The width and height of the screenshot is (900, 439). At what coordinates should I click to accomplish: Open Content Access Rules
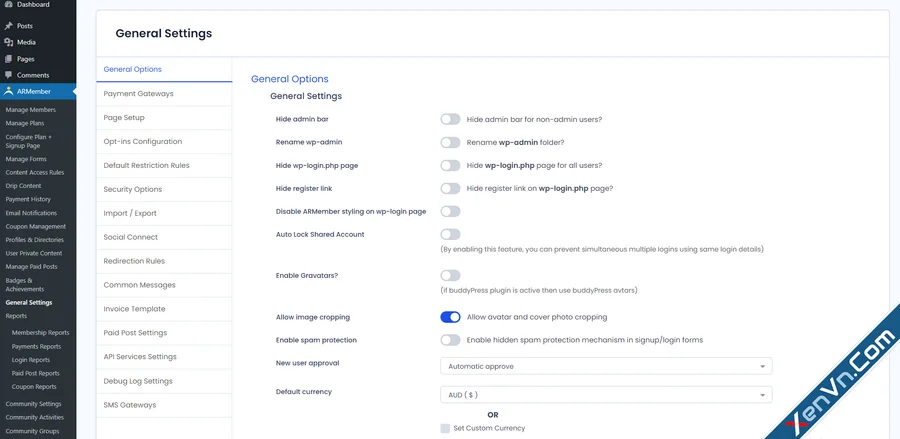pos(35,172)
